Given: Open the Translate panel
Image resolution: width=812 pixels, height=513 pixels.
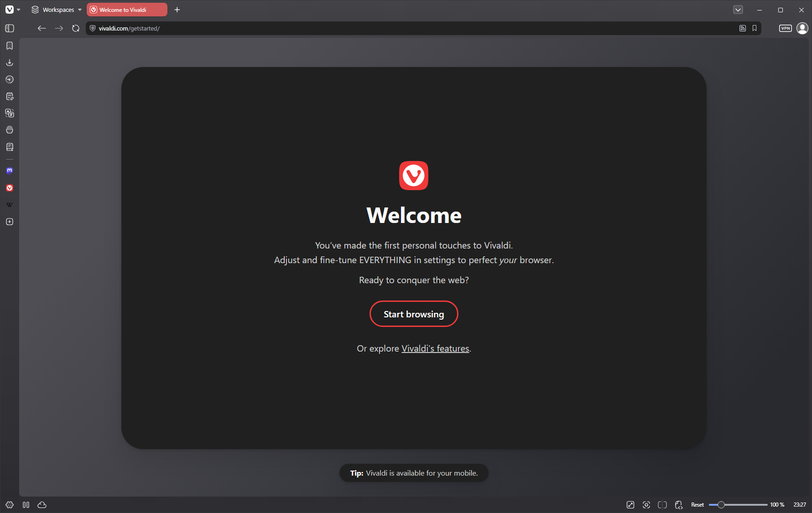Looking at the screenshot, I should (10, 113).
